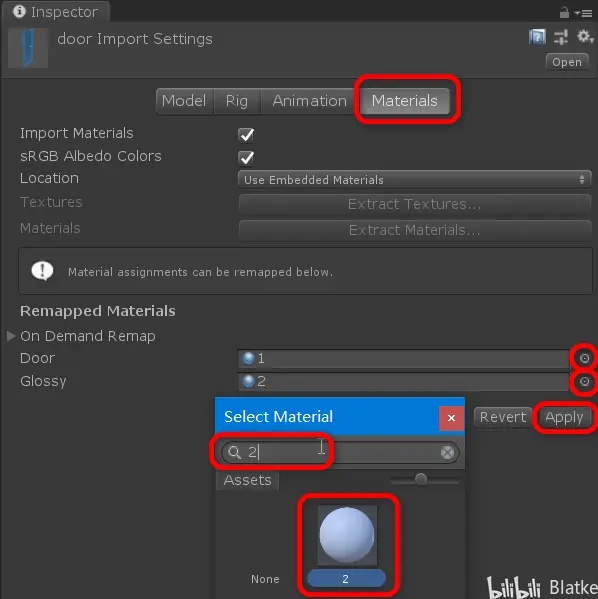Click the Open button

point(567,62)
